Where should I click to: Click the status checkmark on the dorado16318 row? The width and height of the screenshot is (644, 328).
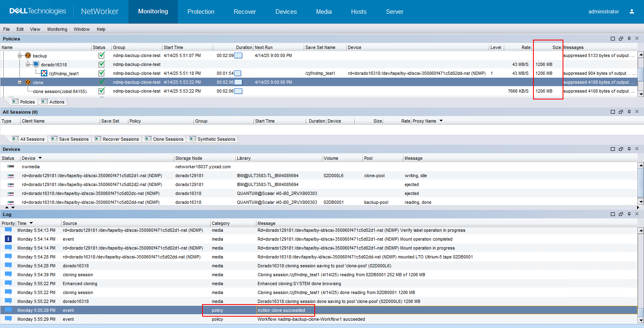pos(102,64)
